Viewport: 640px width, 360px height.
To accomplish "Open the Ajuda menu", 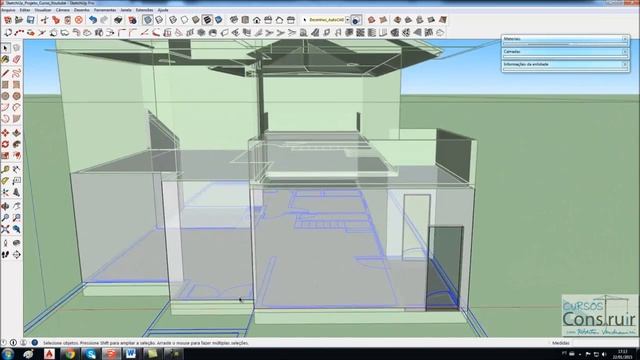I will [163, 10].
